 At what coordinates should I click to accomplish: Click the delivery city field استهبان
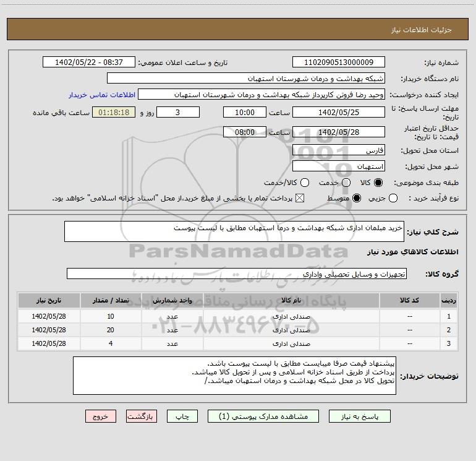[x=339, y=166]
